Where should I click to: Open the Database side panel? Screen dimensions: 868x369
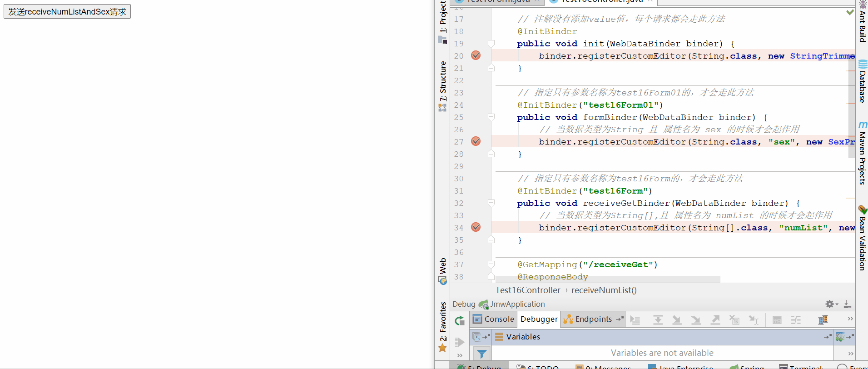[x=862, y=82]
